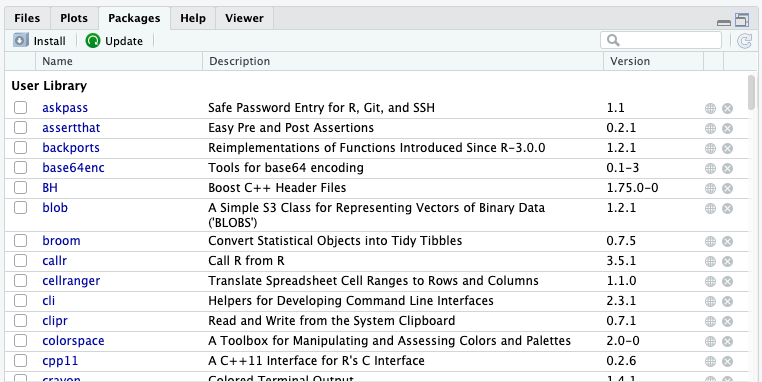
Task: Click the package search input field
Action: coord(661,40)
